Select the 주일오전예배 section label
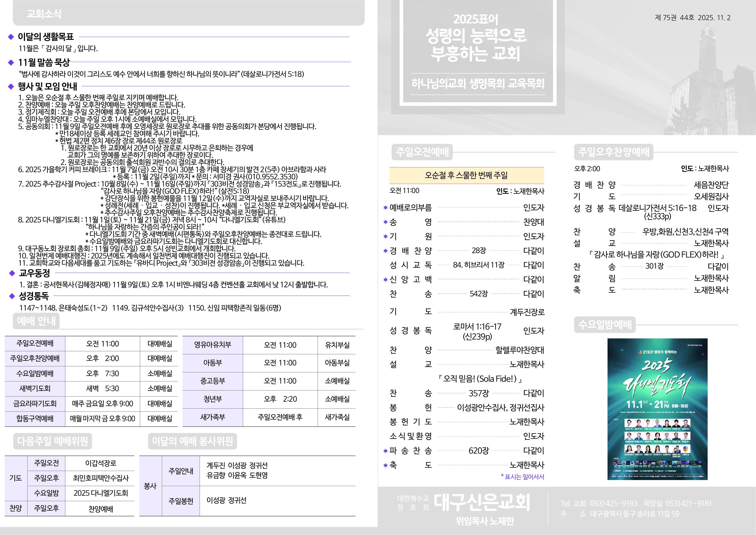The width and height of the screenshot is (756, 535). [x=422, y=152]
